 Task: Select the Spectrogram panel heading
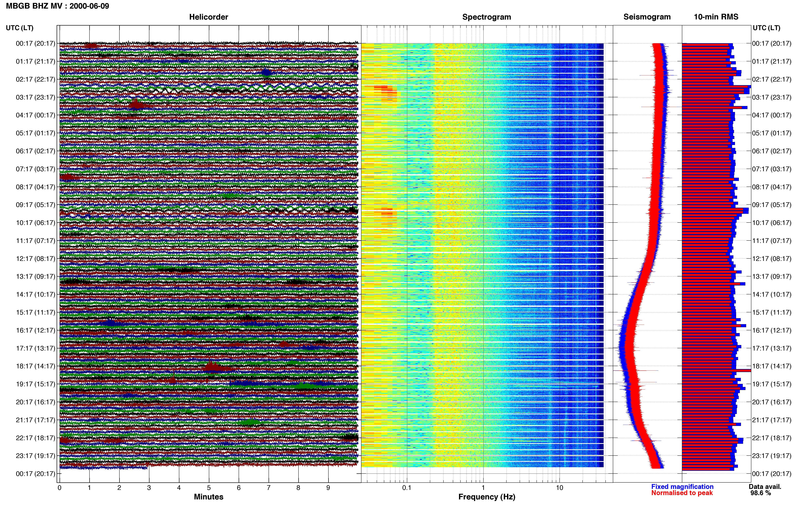[x=487, y=17]
